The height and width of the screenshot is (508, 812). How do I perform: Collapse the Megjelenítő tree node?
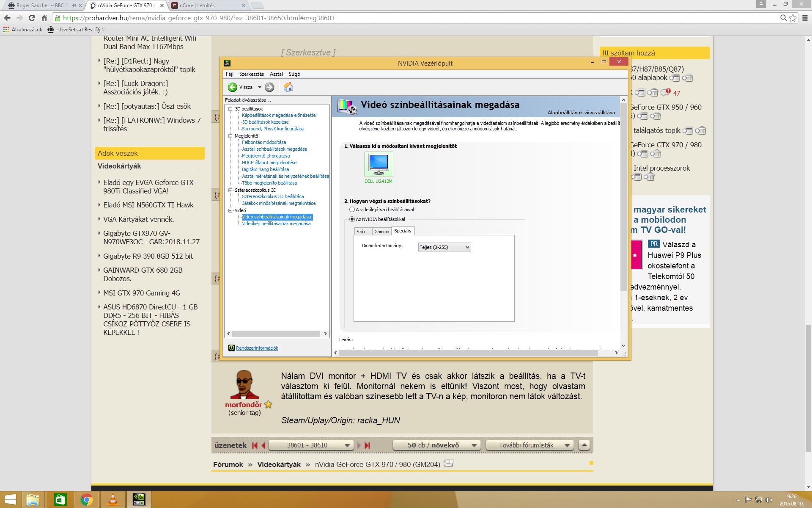[x=230, y=136]
